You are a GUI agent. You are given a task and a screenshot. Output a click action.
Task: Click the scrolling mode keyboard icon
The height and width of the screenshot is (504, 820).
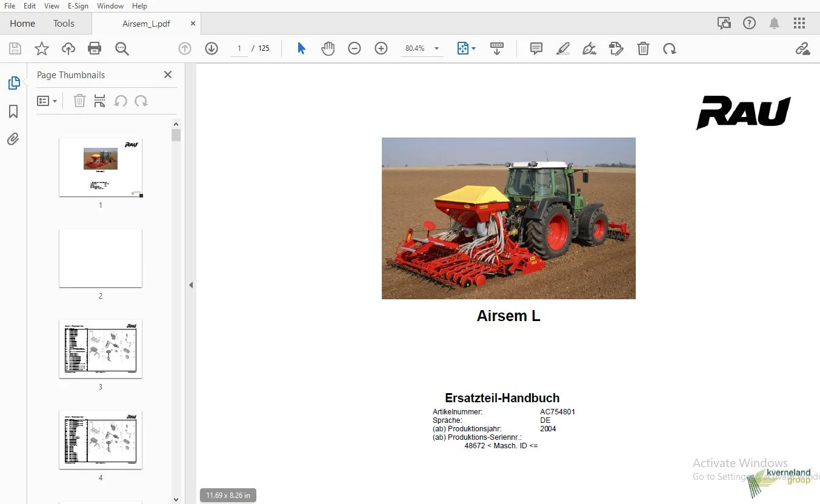click(x=497, y=48)
